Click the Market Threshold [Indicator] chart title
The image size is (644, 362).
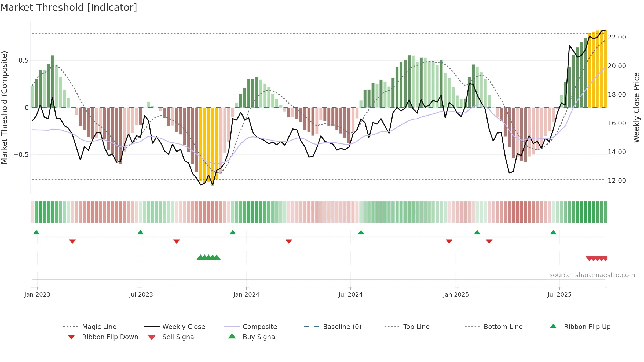[x=69, y=8]
